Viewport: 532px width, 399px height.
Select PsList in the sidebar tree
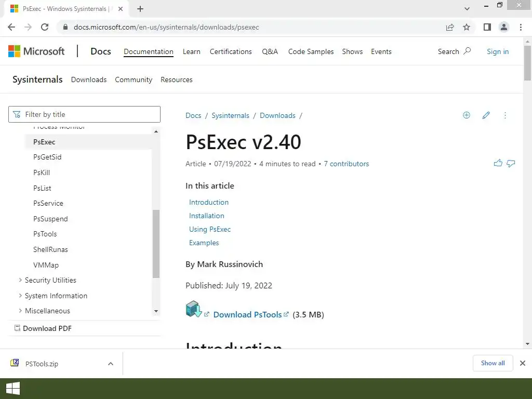click(42, 188)
